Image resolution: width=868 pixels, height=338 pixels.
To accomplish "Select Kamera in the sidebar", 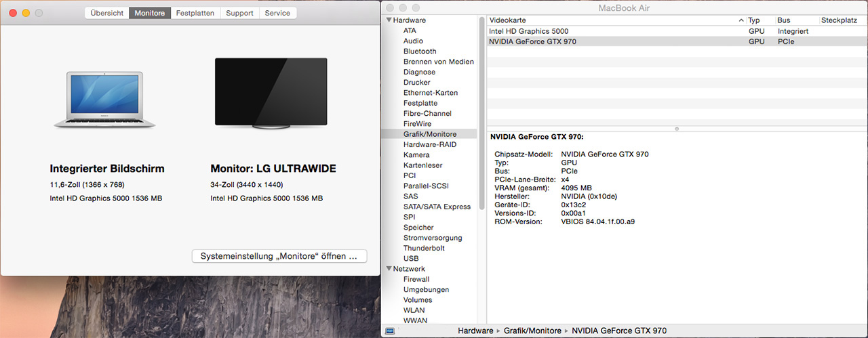I will click(416, 155).
